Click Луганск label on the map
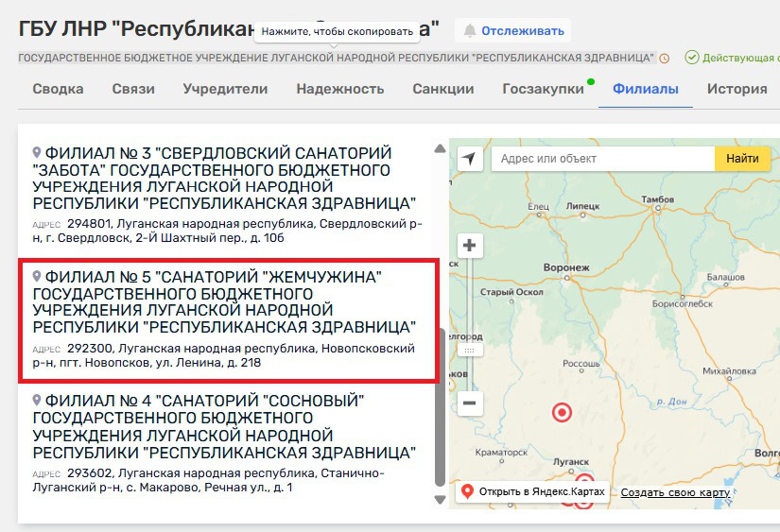The width and height of the screenshot is (780, 532). [571, 461]
